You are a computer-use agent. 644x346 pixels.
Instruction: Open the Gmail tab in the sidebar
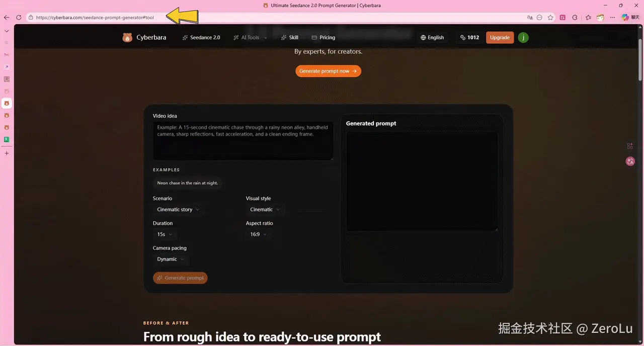(7, 54)
